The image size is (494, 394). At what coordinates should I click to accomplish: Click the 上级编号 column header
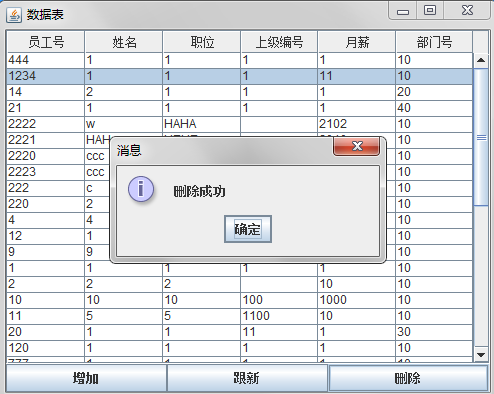point(279,42)
